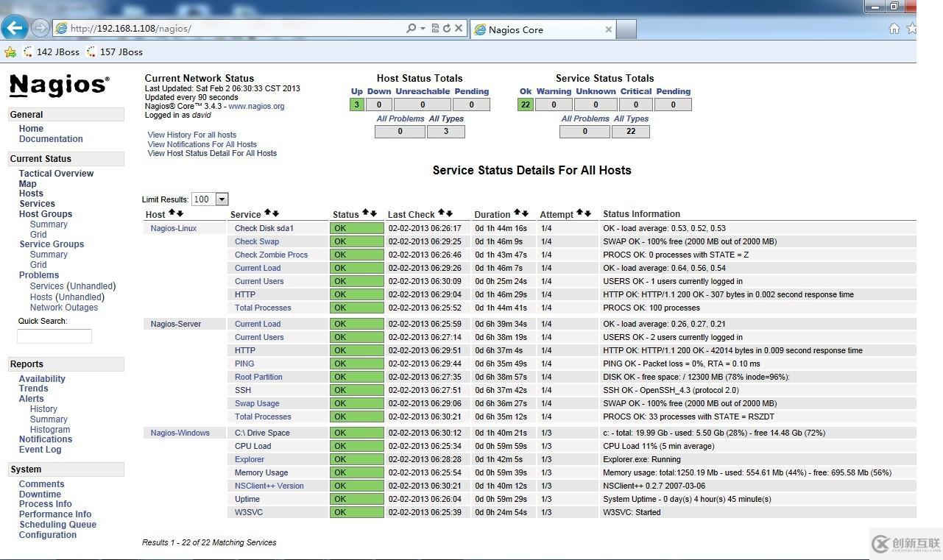The image size is (943, 560).
Task: Open Root Partition service link
Action: click(258, 377)
